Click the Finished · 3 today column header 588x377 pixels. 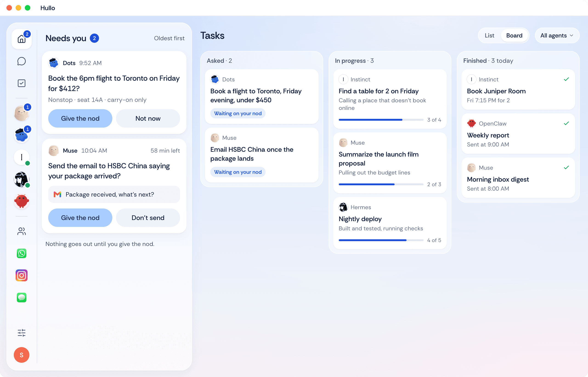click(488, 61)
